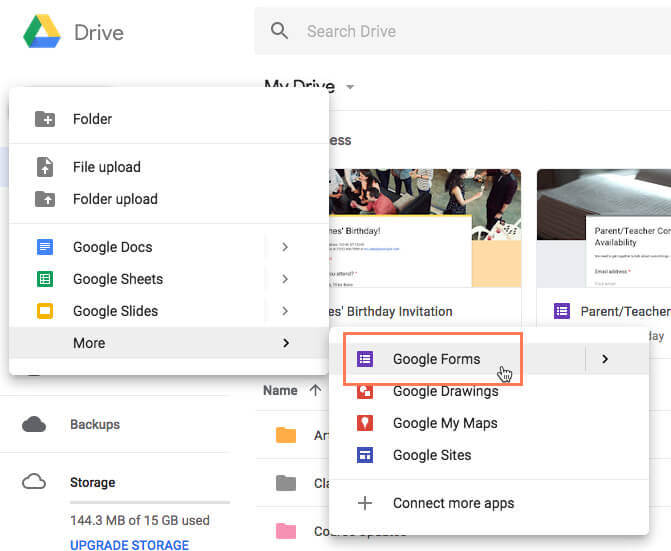Open the My Drive dropdown arrow

click(350, 88)
